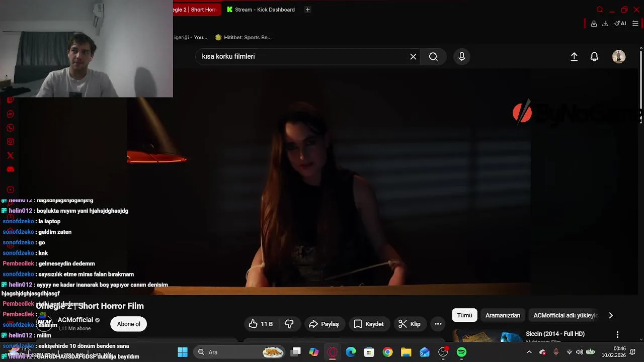Switch to Stream - Kick Dashboard tab
This screenshot has height=362, width=644.
[261, 10]
